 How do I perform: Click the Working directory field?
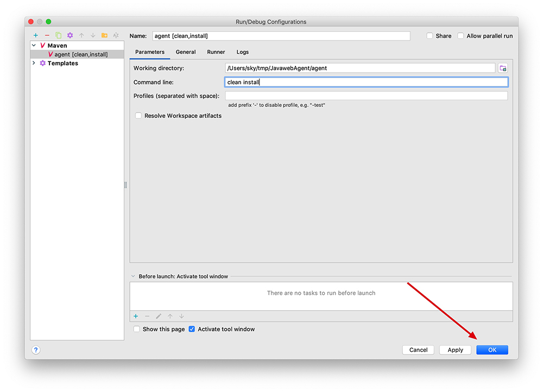(x=360, y=68)
